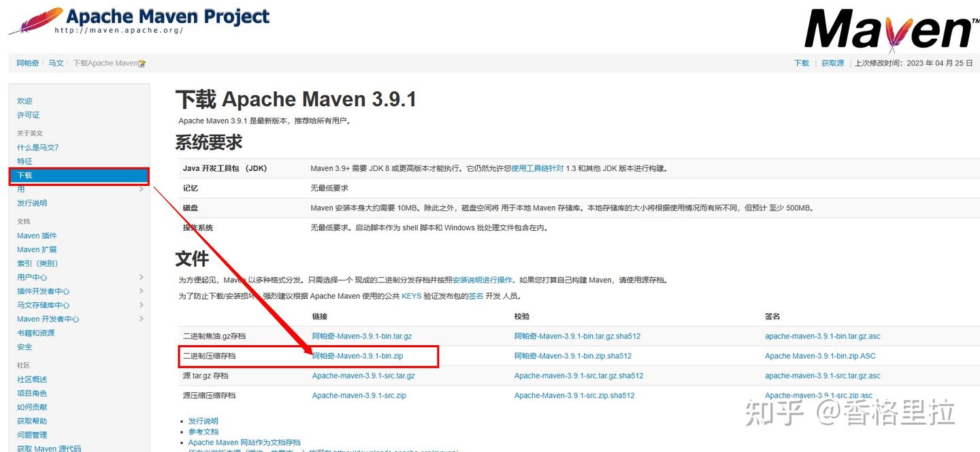This screenshot has height=452, width=980.
Task: Open the 安装说明进行操作 link
Action: click(483, 280)
